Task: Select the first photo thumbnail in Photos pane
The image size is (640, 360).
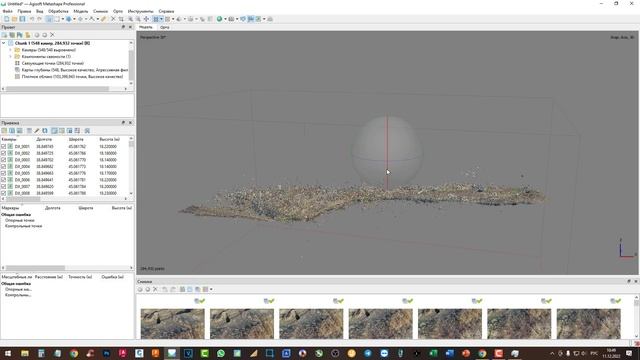Action: point(173,323)
